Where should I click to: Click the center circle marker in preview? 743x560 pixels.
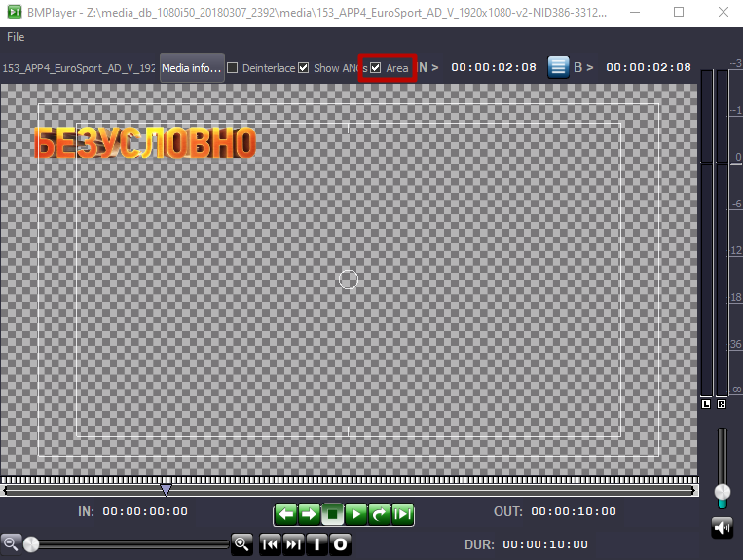pyautogui.click(x=349, y=280)
